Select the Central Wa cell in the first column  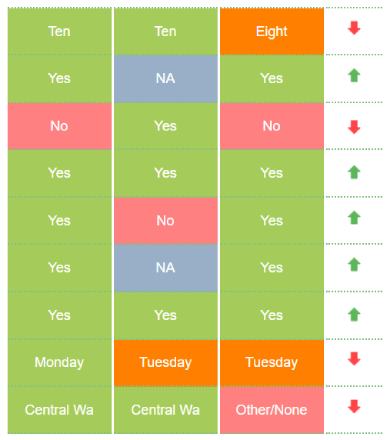pyautogui.click(x=60, y=410)
